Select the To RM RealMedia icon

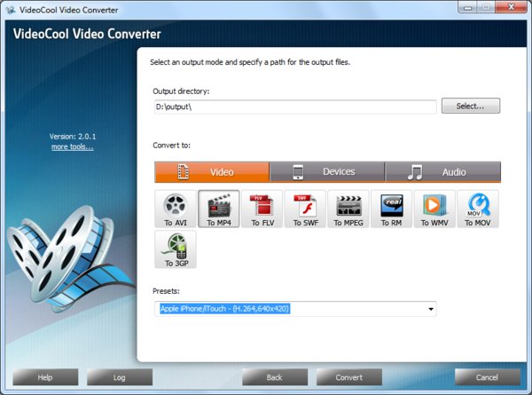[392, 209]
